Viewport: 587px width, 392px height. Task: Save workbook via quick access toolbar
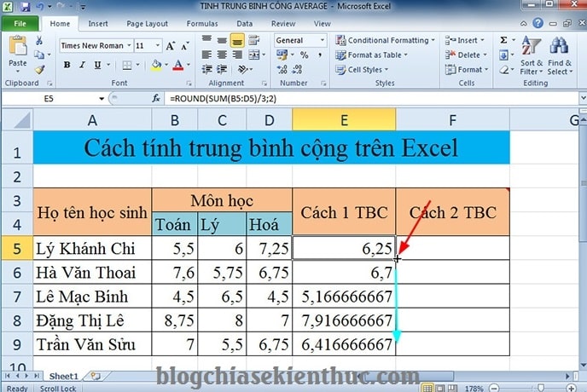tap(26, 6)
